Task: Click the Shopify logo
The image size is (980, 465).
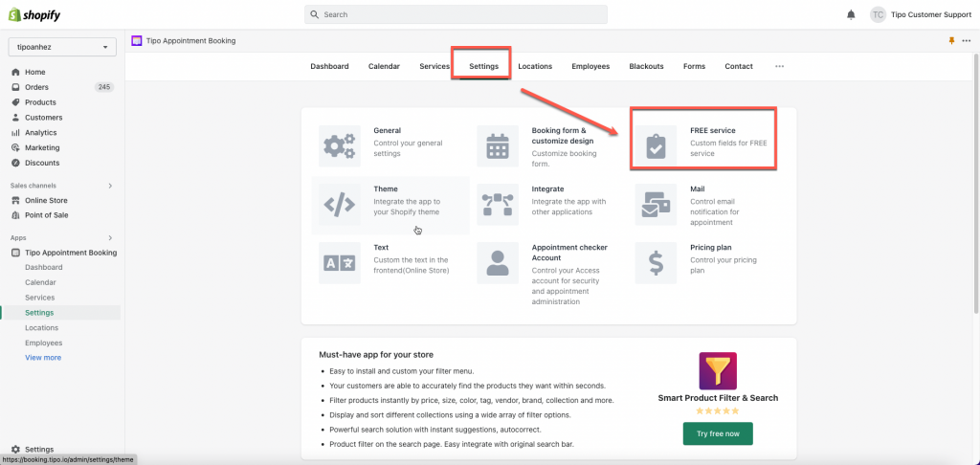Action: click(34, 15)
